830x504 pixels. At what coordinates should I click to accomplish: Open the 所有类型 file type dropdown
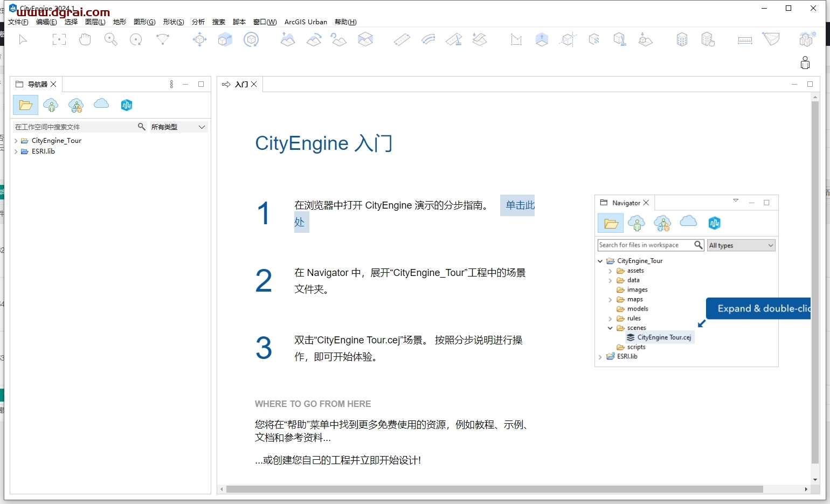click(x=178, y=127)
